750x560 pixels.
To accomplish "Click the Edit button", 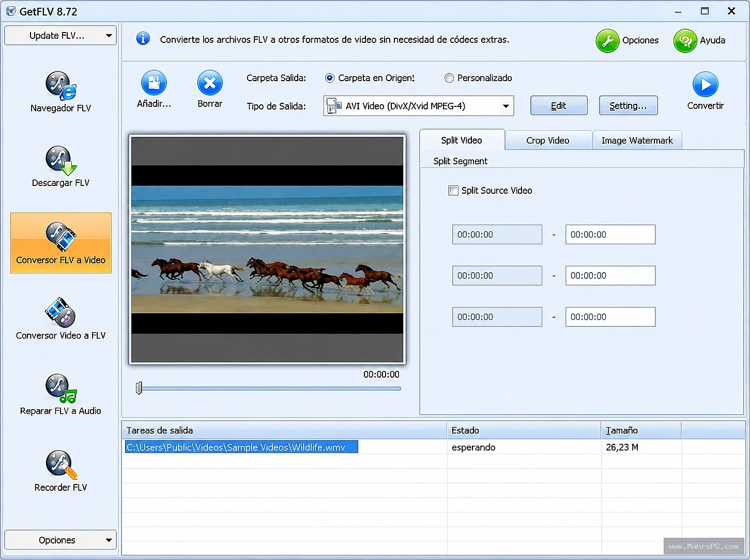I will point(559,105).
